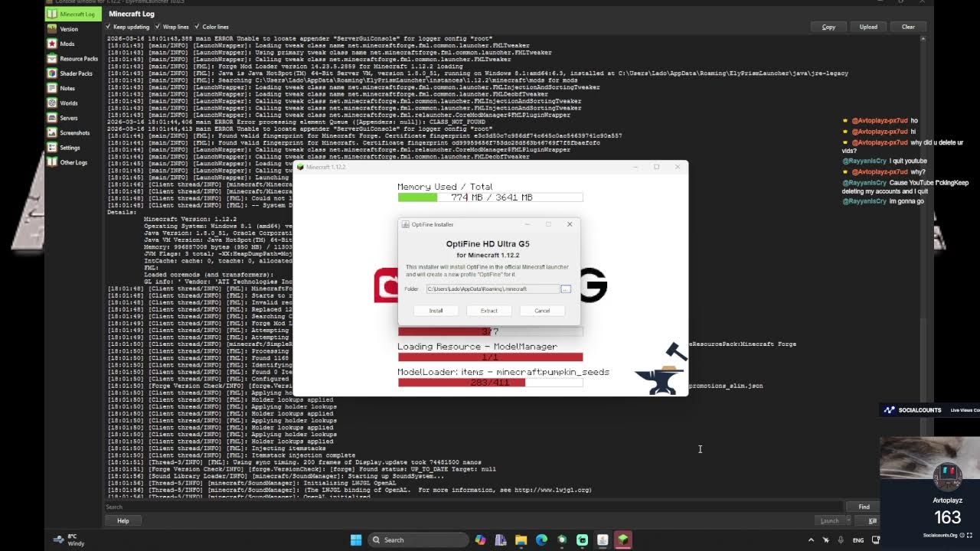Click the SocialCounts logo icon
This screenshot has height=551, width=980.
tap(889, 410)
